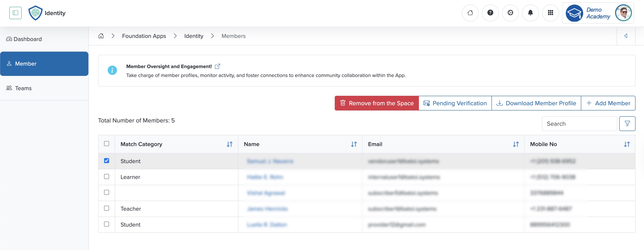Collapse the page using the right-side arrow
644x250 pixels.
click(626, 36)
